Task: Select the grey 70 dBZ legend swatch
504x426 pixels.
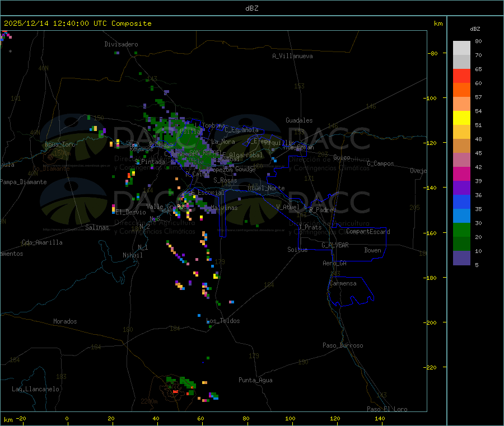Action: point(461,62)
